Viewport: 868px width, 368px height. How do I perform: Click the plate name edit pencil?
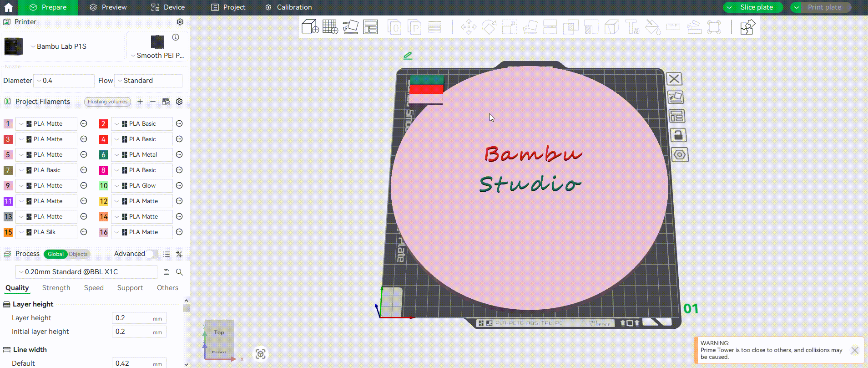tap(408, 56)
